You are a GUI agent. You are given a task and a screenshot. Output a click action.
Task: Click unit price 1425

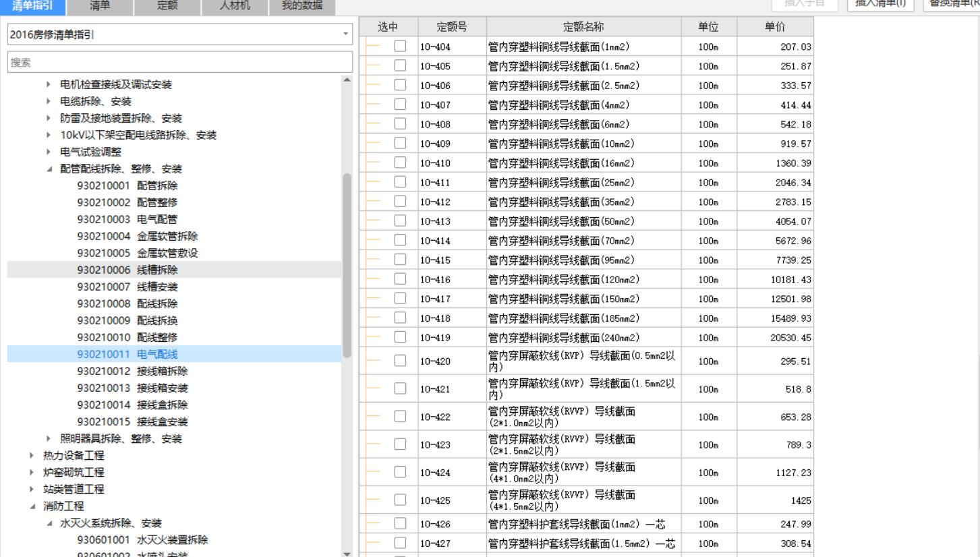(801, 501)
